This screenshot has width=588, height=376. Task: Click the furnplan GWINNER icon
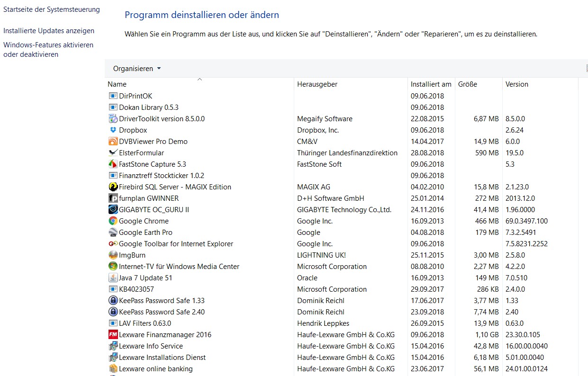tap(113, 198)
